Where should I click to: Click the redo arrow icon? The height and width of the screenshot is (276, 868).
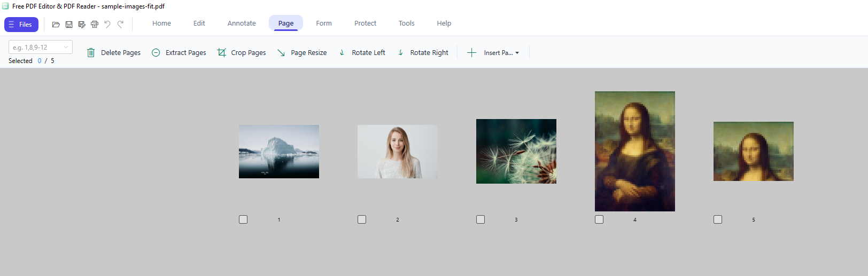[x=121, y=24]
